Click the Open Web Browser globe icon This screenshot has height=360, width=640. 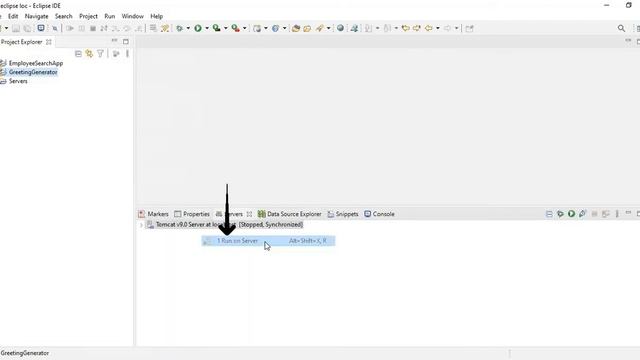(x=340, y=28)
